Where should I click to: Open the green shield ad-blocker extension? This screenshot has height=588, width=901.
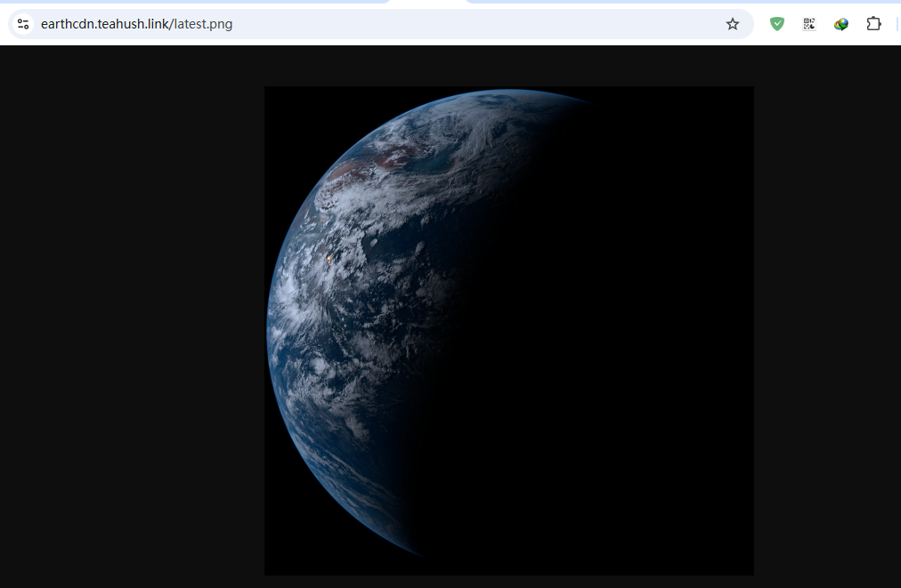777,24
